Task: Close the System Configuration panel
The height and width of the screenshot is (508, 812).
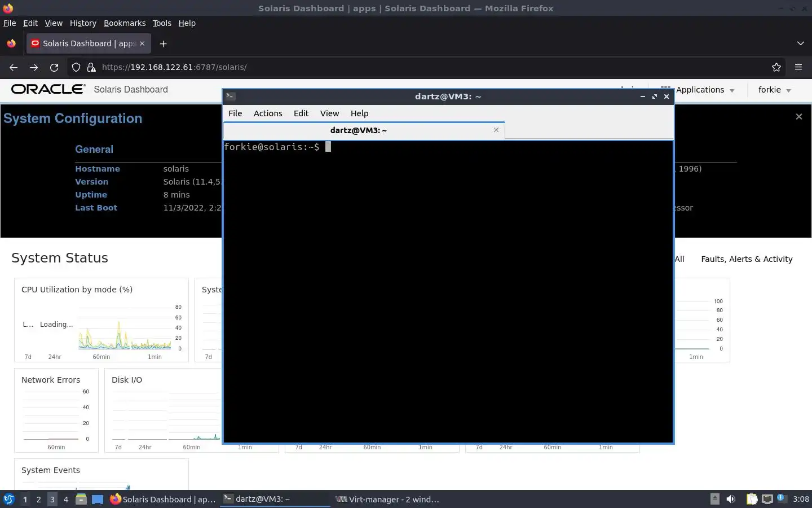Action: 798,117
